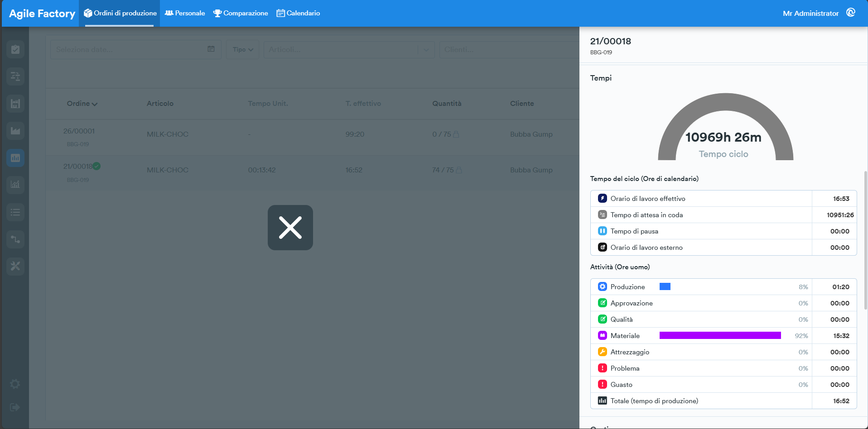Image resolution: width=868 pixels, height=429 pixels.
Task: Click the logout sidebar icon
Action: click(15, 407)
